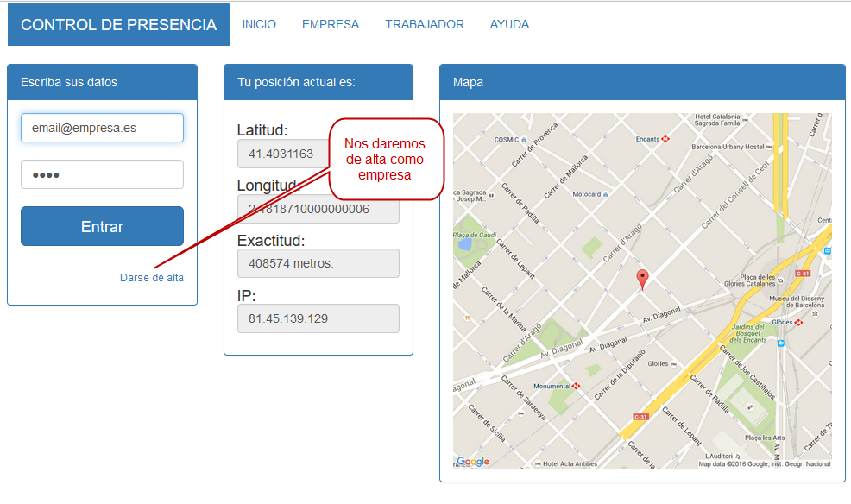Click the red location marker on the map
Screen dimensions: 851x504
(641, 279)
